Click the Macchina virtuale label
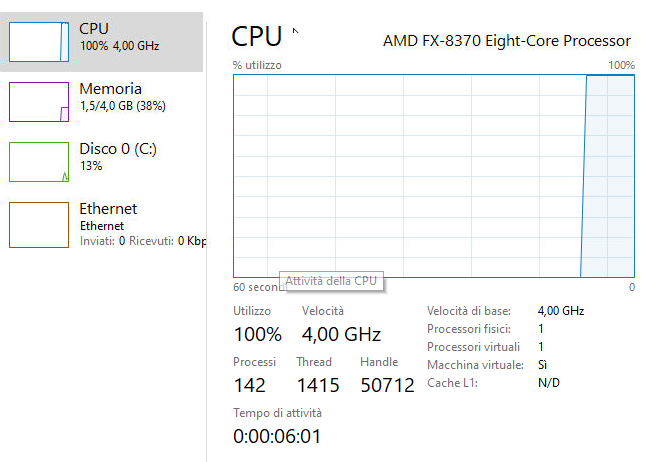Screen dimensions: 647x462 [474, 365]
